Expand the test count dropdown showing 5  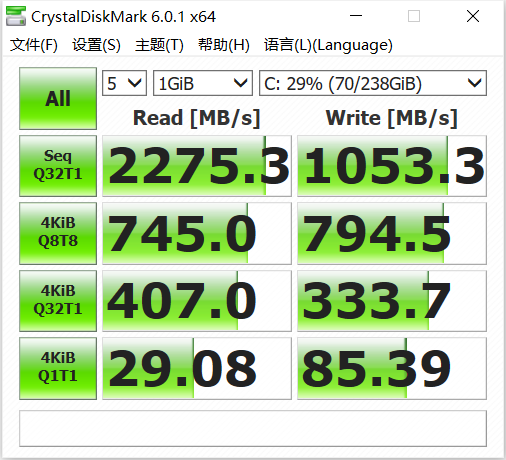coord(124,83)
